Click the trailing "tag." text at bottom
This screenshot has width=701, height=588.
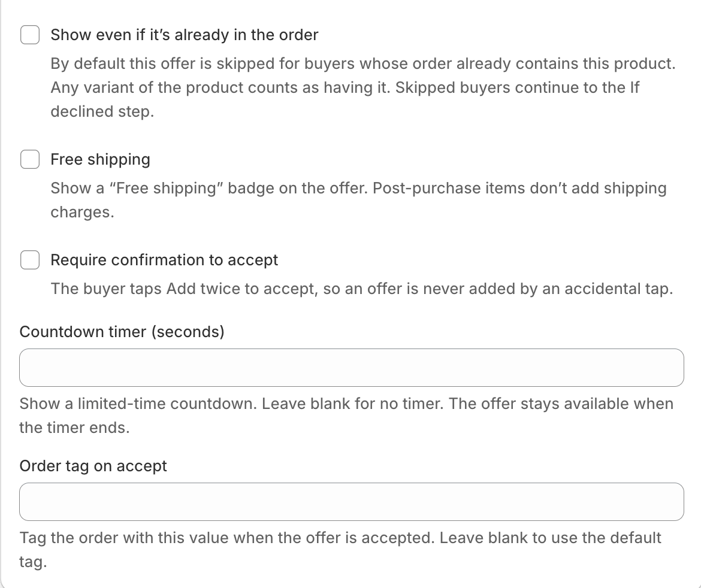pos(33,562)
